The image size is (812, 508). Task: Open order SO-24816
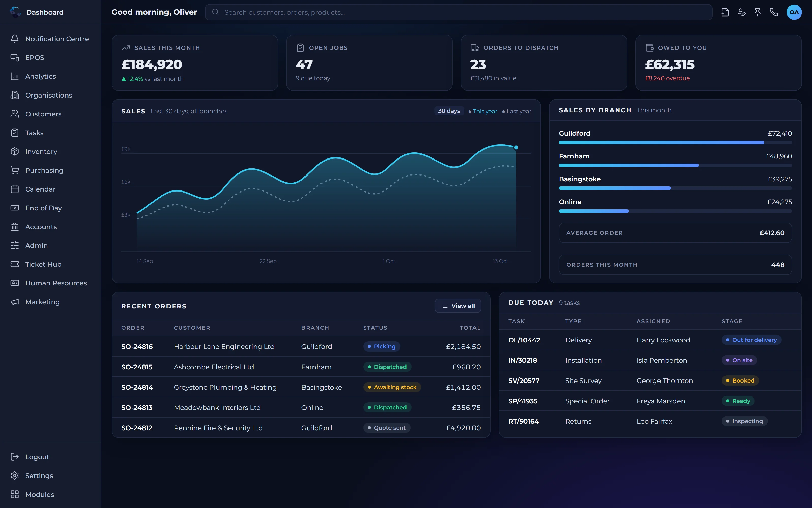137,346
